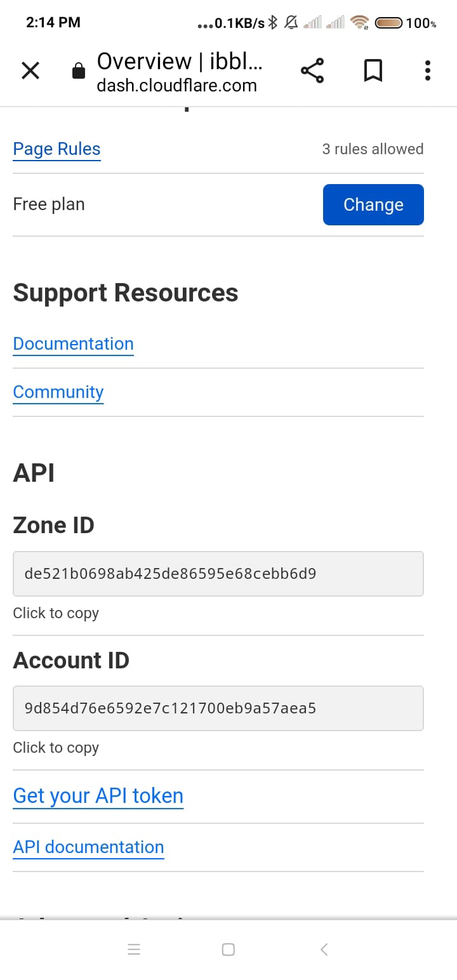Open recent apps from navigation bar
Screen dimensions: 457x980
134,949
